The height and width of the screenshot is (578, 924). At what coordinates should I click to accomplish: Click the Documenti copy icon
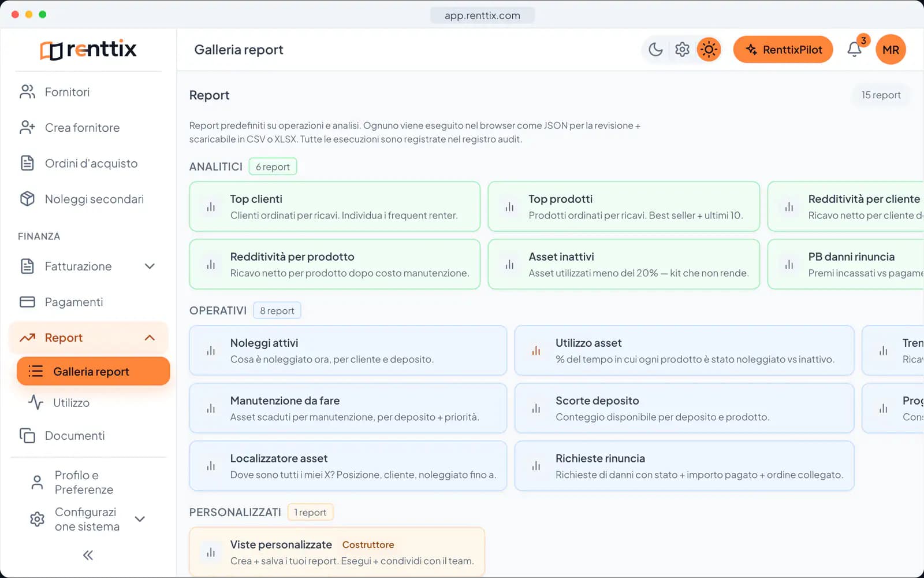pyautogui.click(x=27, y=436)
